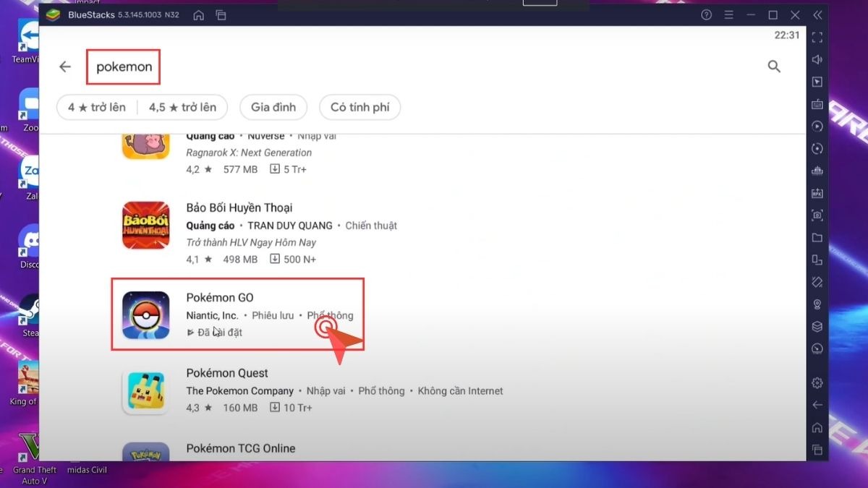Open BlueStacks settings gear icon

coord(817,382)
